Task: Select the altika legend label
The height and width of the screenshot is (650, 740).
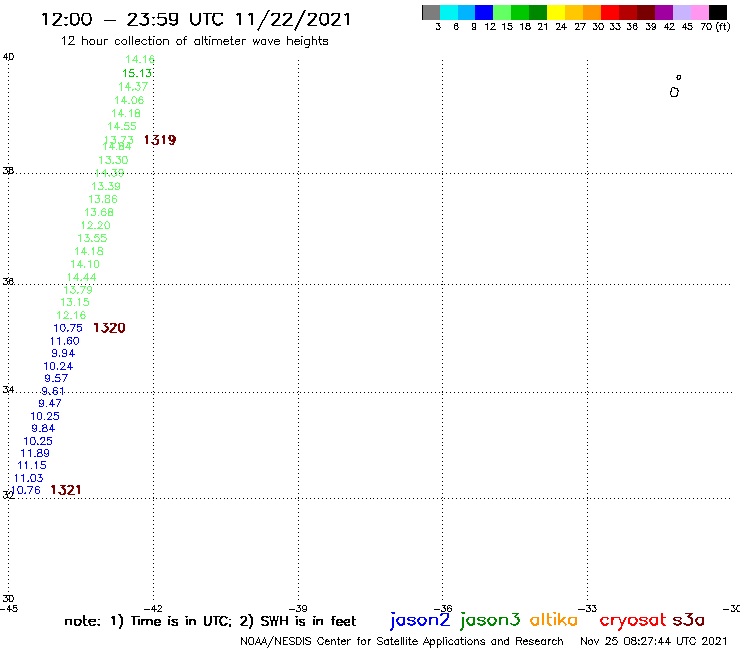Action: point(554,619)
